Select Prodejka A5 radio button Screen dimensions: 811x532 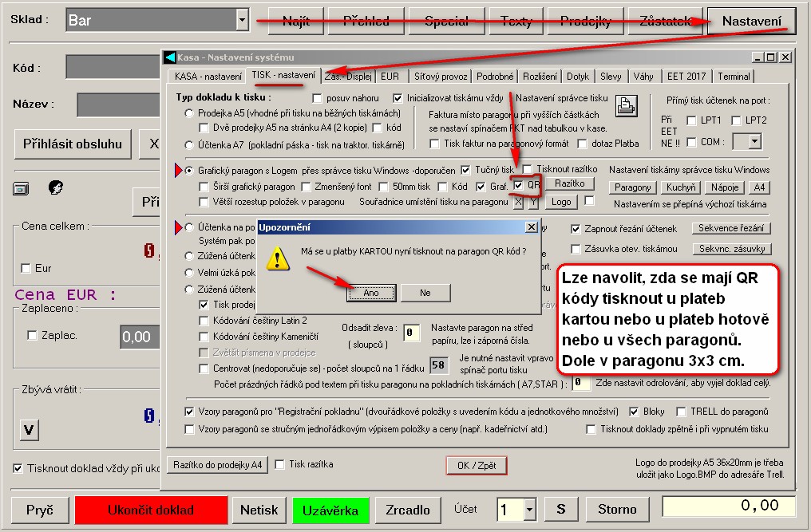(189, 113)
